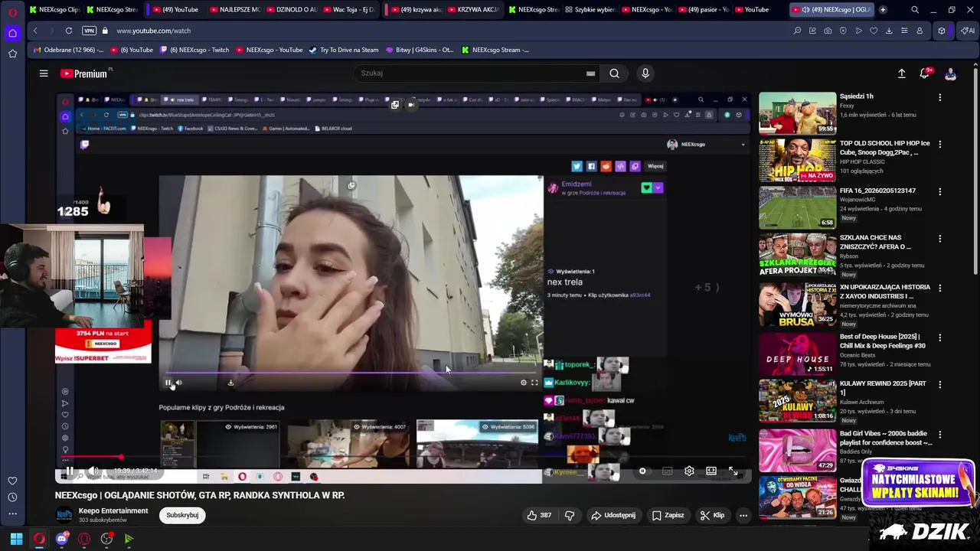Open a new browser tab
The image size is (980, 551).
(883, 10)
